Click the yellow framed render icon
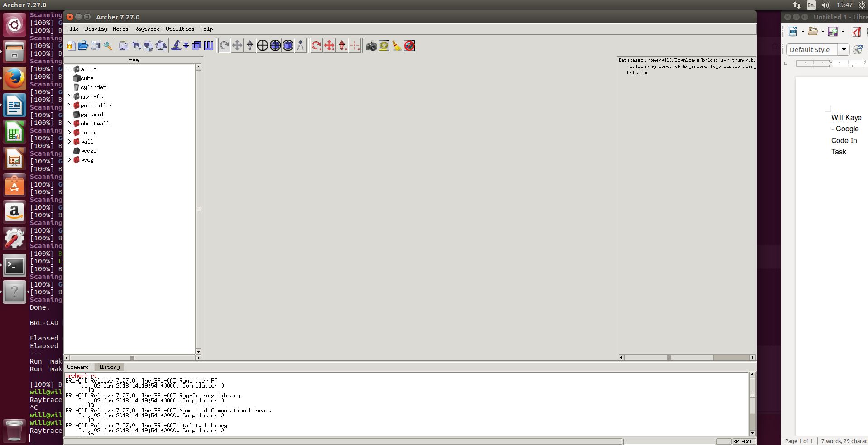 384,46
